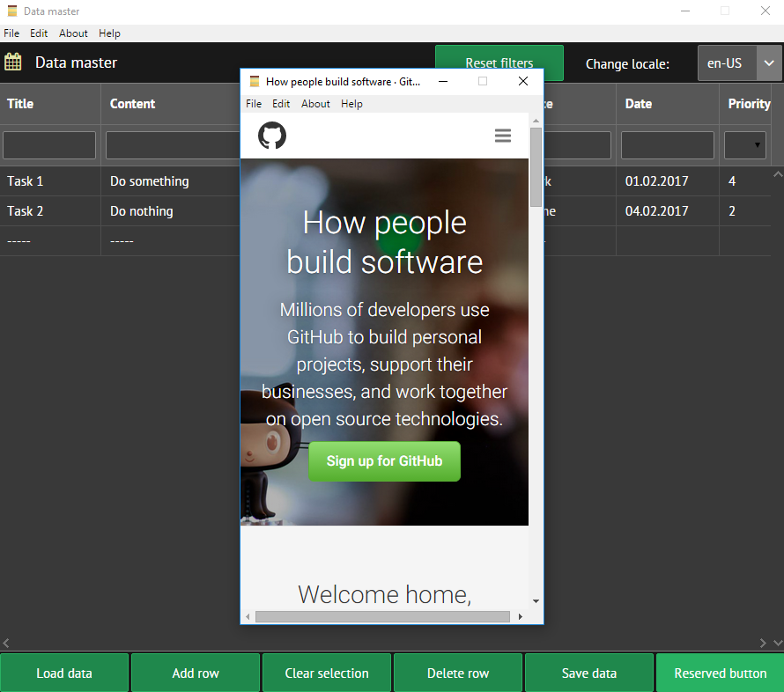Click the GitHub page scroll-up arrow
Viewport: 784px width, 692px height.
(x=536, y=121)
